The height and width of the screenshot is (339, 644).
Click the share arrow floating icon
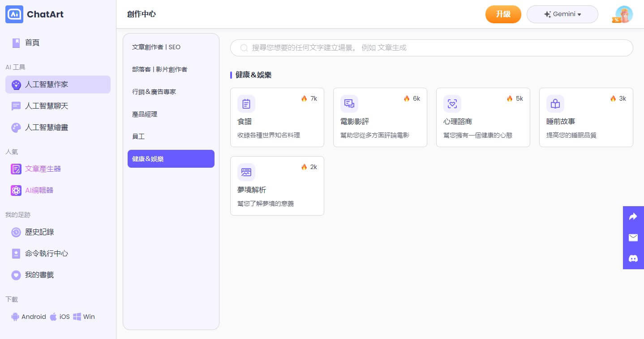633,217
